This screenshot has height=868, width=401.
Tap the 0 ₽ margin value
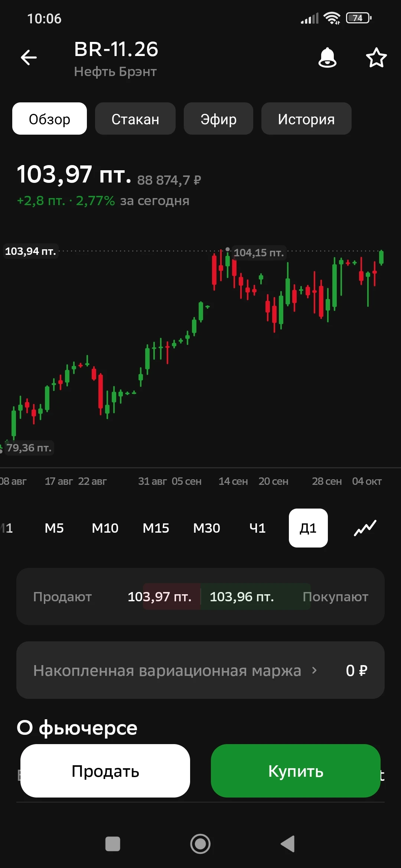[356, 670]
